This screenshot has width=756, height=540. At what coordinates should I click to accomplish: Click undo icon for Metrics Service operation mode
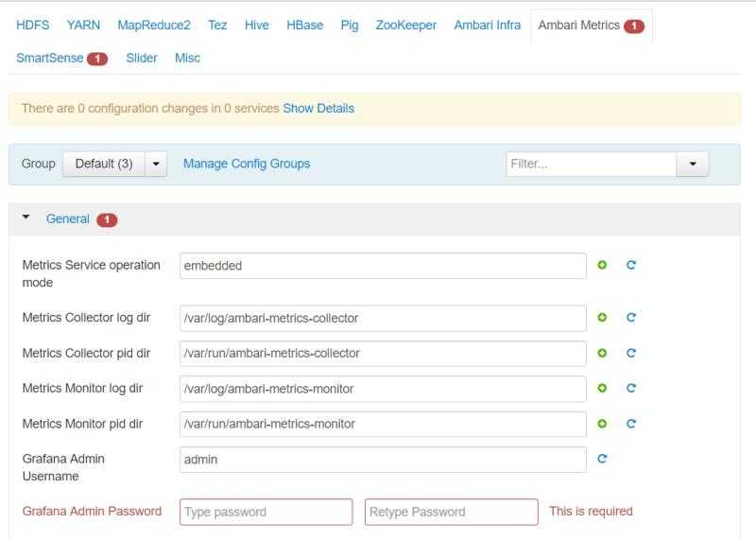pos(630,265)
